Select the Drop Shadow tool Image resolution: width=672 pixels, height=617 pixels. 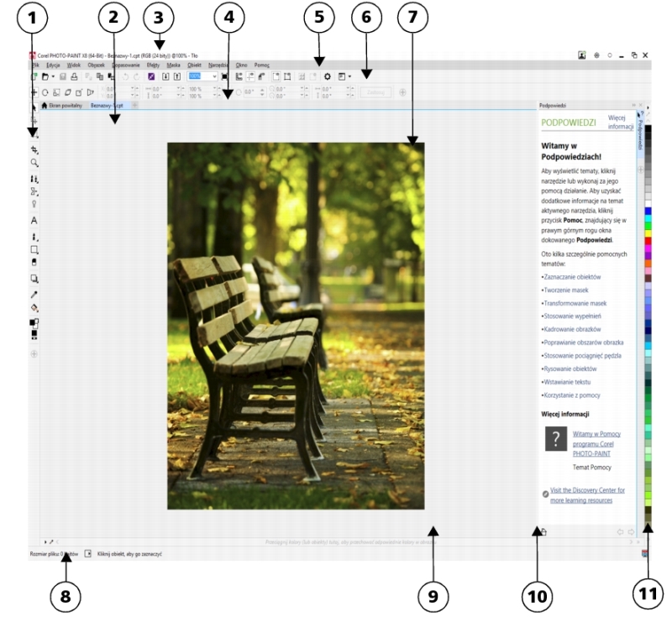pos(34,279)
